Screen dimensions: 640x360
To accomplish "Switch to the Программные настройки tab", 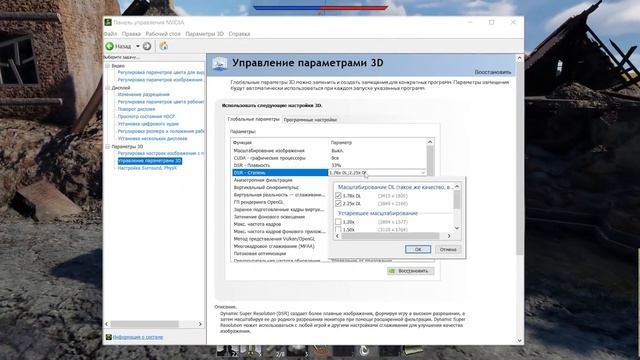I will point(310,120).
